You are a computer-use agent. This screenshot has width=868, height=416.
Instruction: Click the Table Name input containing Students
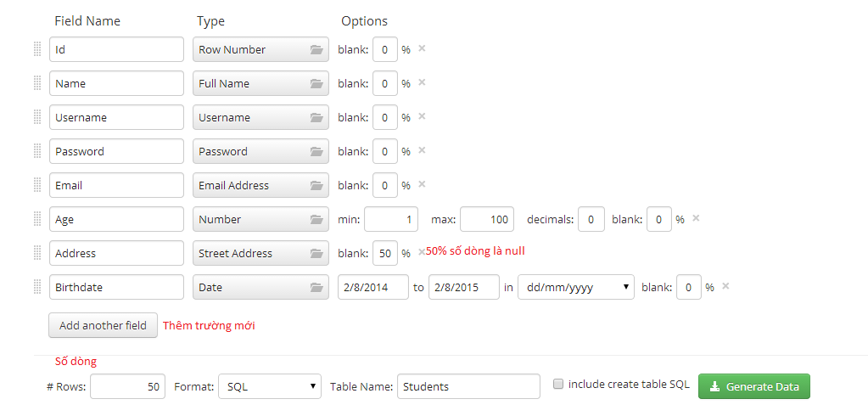tap(468, 386)
